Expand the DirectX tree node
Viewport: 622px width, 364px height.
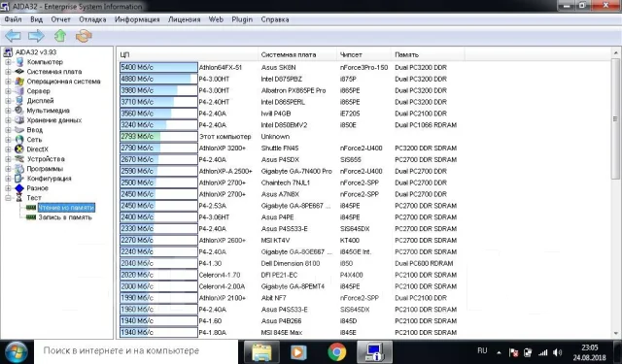click(8, 149)
